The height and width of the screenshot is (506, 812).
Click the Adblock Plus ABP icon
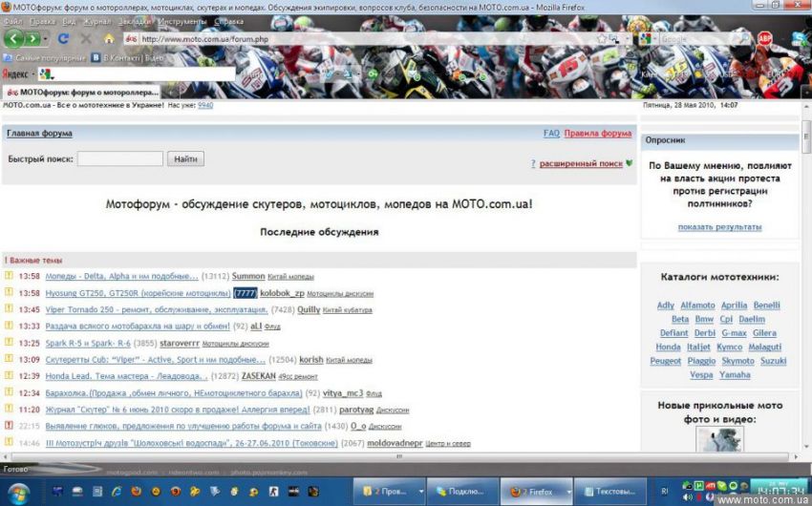click(x=764, y=38)
